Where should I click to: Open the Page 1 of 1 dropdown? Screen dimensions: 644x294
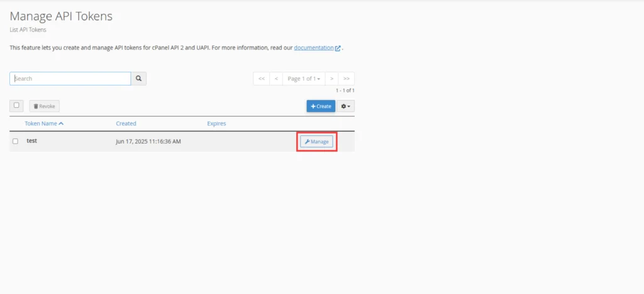coord(304,79)
